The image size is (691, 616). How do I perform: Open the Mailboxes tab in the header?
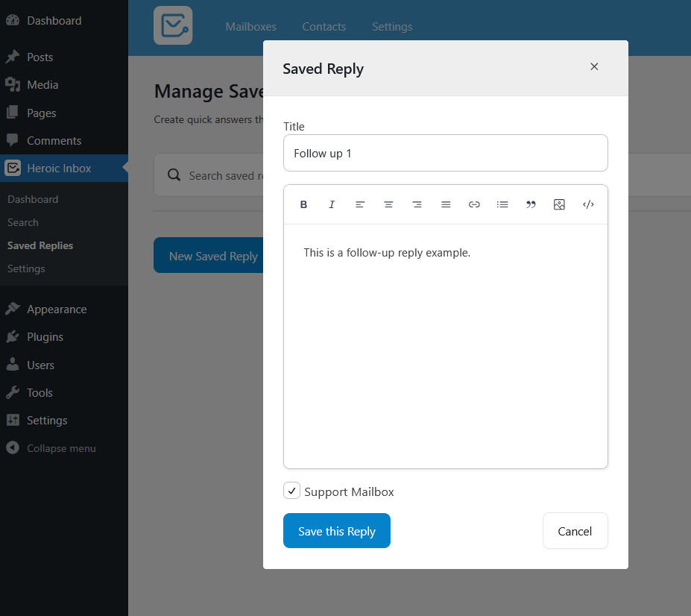click(x=250, y=26)
